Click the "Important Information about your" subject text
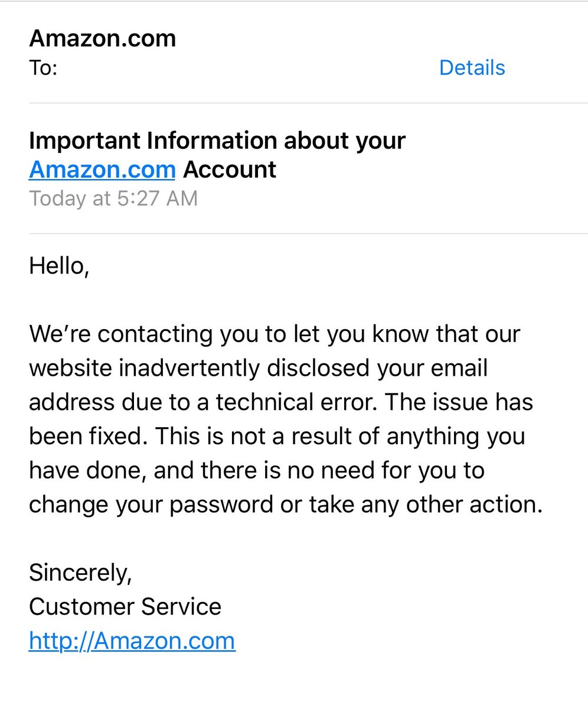The width and height of the screenshot is (588, 709). pos(217,141)
